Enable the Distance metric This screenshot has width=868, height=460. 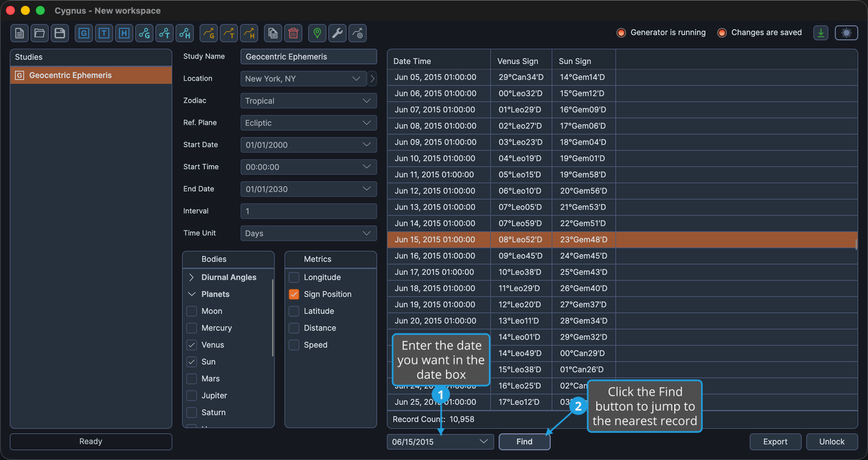[294, 328]
